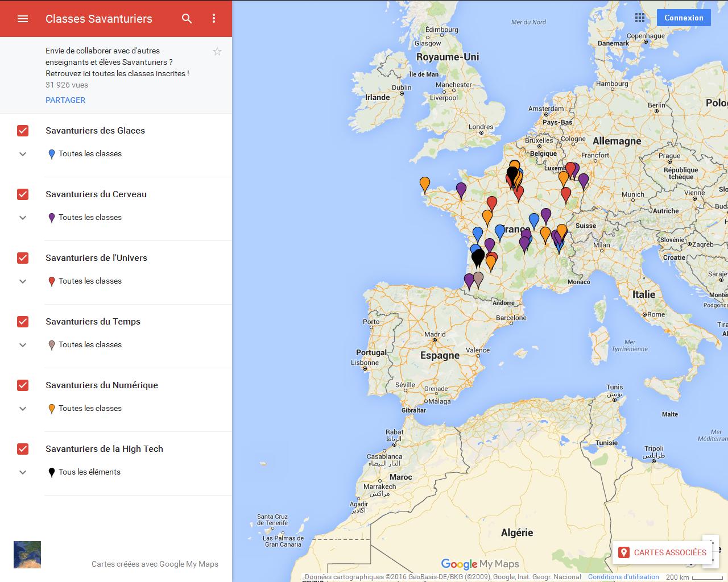The image size is (728, 582).
Task: Open the three-dot overflow menu
Action: (x=214, y=19)
